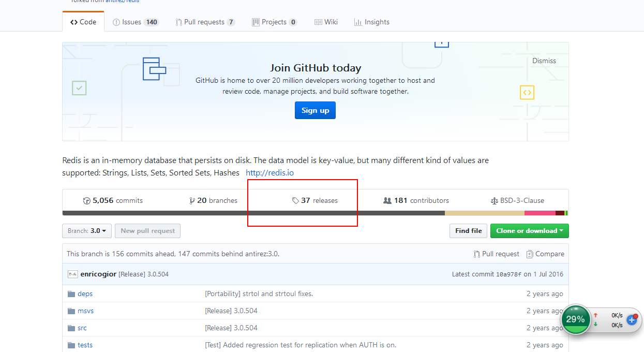Open the 20 branches list
The height and width of the screenshot is (352, 644).
(214, 200)
